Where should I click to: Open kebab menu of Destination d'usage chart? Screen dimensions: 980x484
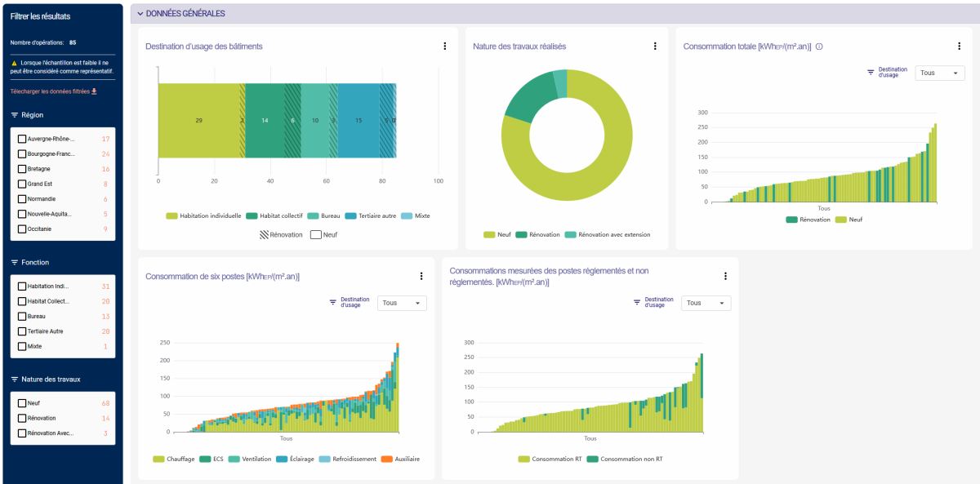pyautogui.click(x=444, y=47)
